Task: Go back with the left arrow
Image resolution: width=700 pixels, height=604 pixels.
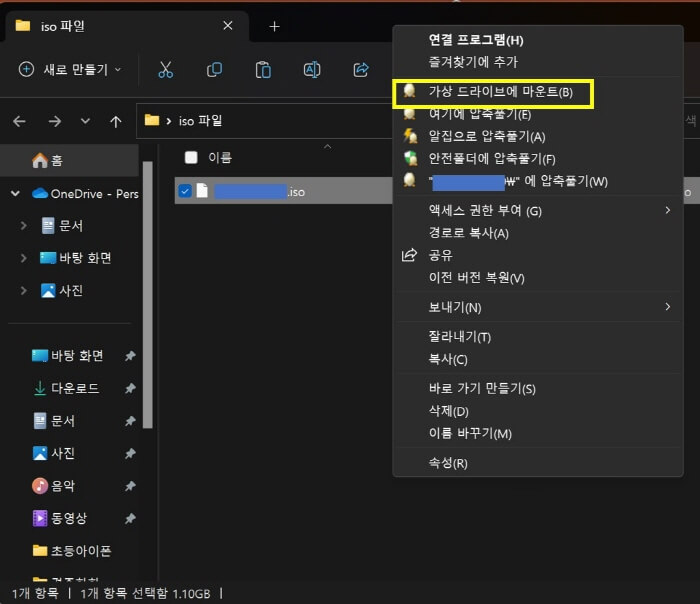Action: coord(19,121)
